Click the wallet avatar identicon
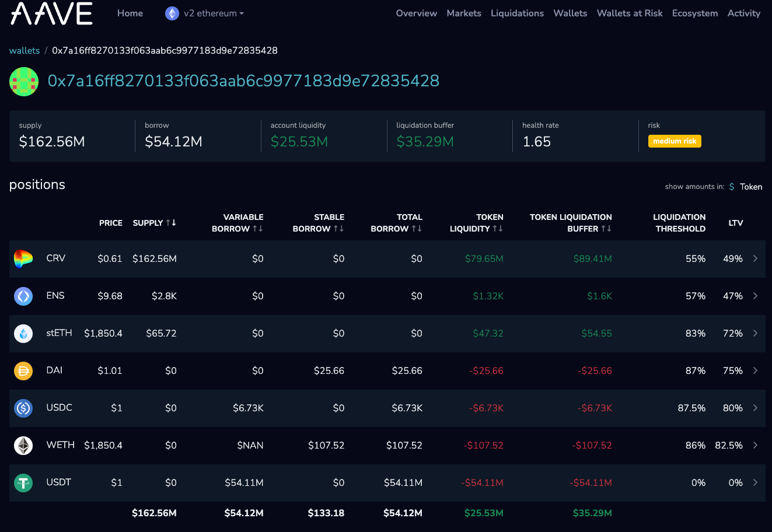The width and height of the screenshot is (772, 532). click(x=24, y=82)
